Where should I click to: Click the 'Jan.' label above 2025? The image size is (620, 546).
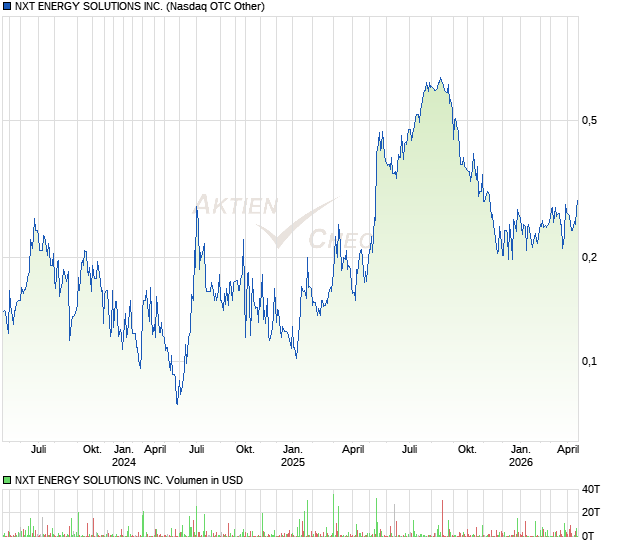tap(293, 450)
